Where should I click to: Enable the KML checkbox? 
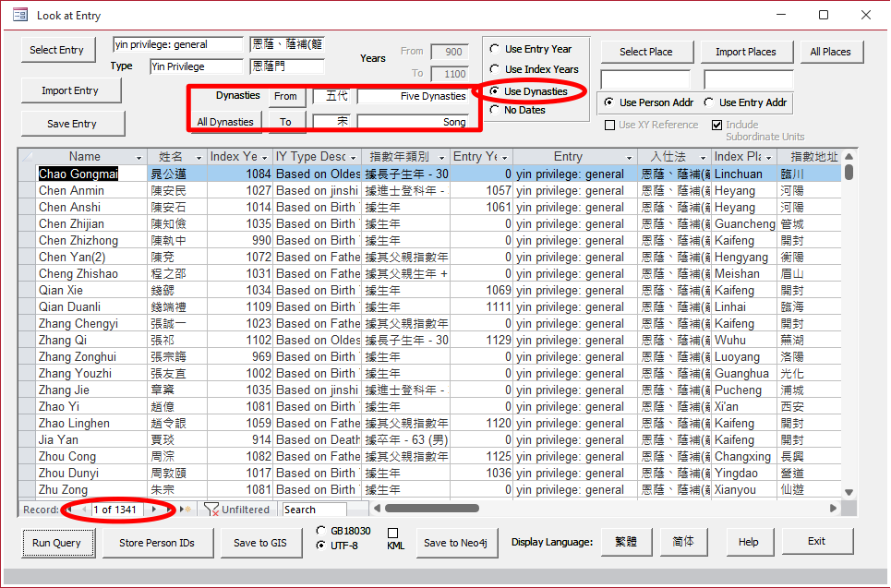click(392, 534)
